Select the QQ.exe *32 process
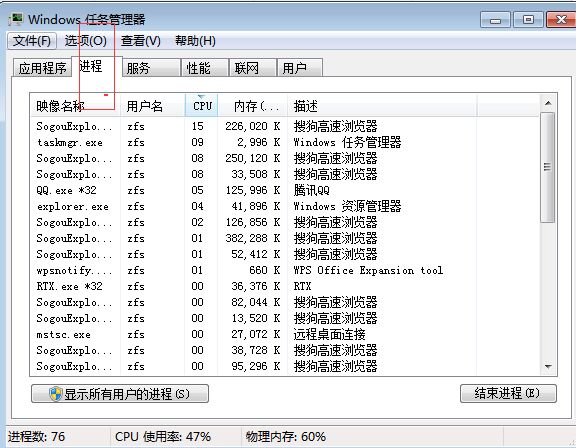Image resolution: width=576 pixels, height=448 pixels. pyautogui.click(x=285, y=190)
